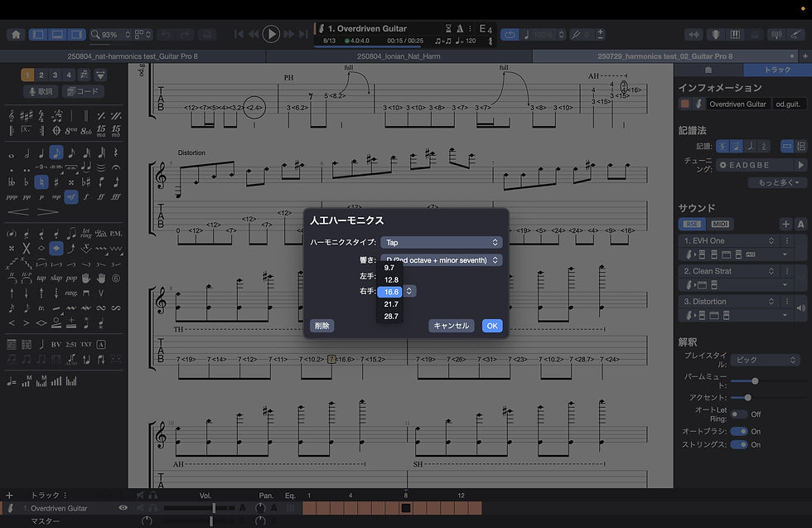This screenshot has height=528, width=812.
Task: Click the キャンセル cancel button
Action: pos(451,326)
